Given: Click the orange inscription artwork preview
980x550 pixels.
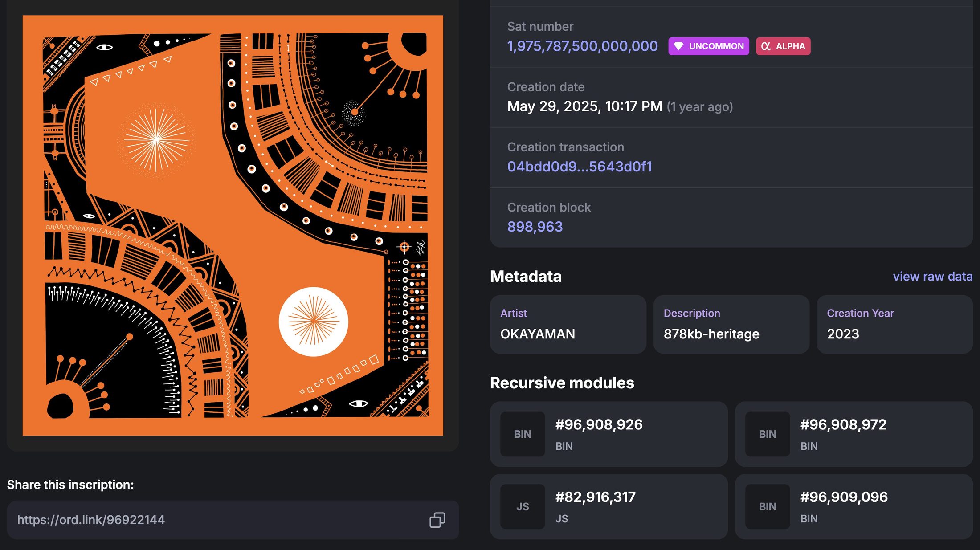Looking at the screenshot, I should (x=233, y=225).
